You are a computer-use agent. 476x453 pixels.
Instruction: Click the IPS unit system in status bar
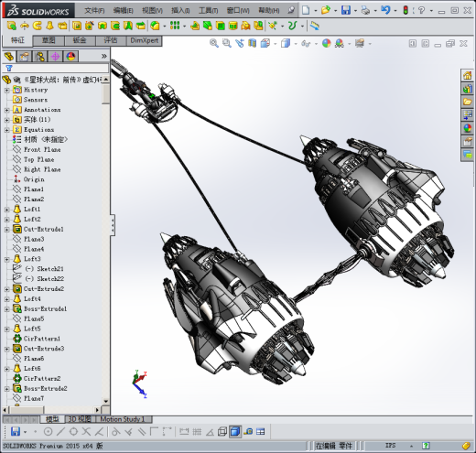pyautogui.click(x=390, y=446)
